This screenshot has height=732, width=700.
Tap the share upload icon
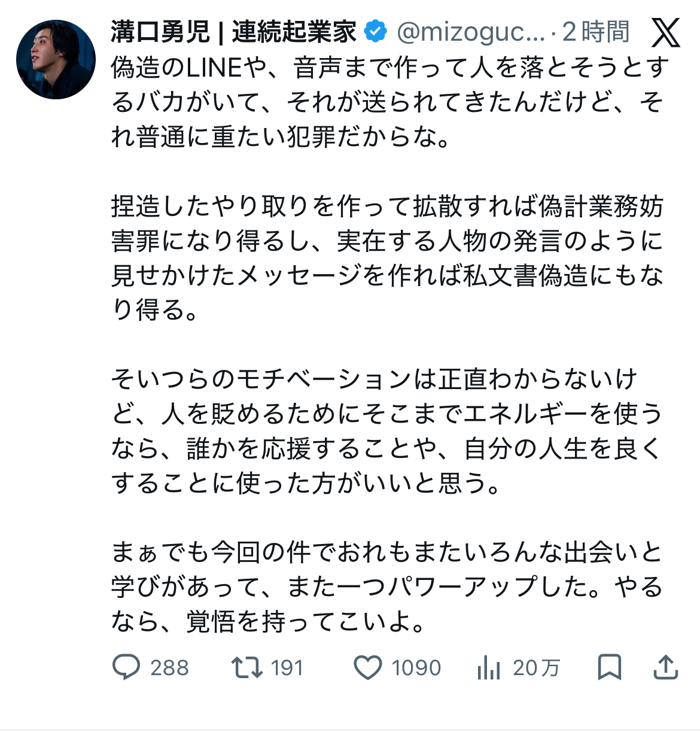(665, 667)
